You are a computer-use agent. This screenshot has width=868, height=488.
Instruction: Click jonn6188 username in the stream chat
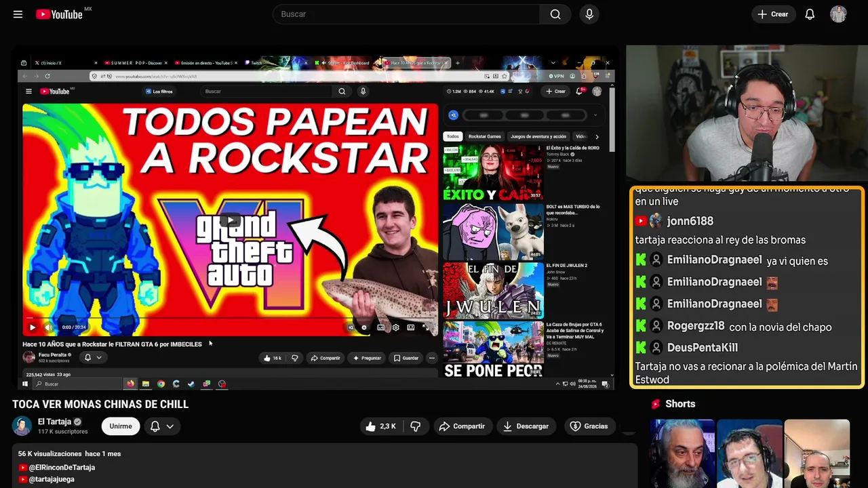[690, 221]
